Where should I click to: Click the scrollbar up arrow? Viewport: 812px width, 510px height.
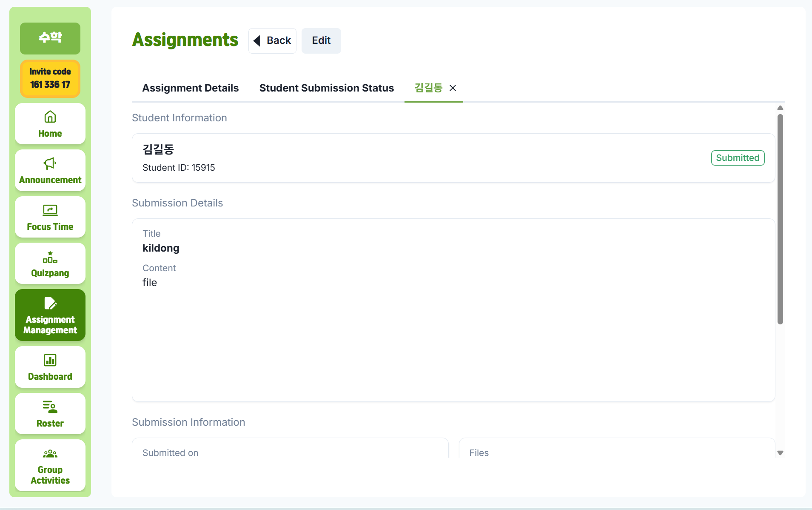coord(780,108)
